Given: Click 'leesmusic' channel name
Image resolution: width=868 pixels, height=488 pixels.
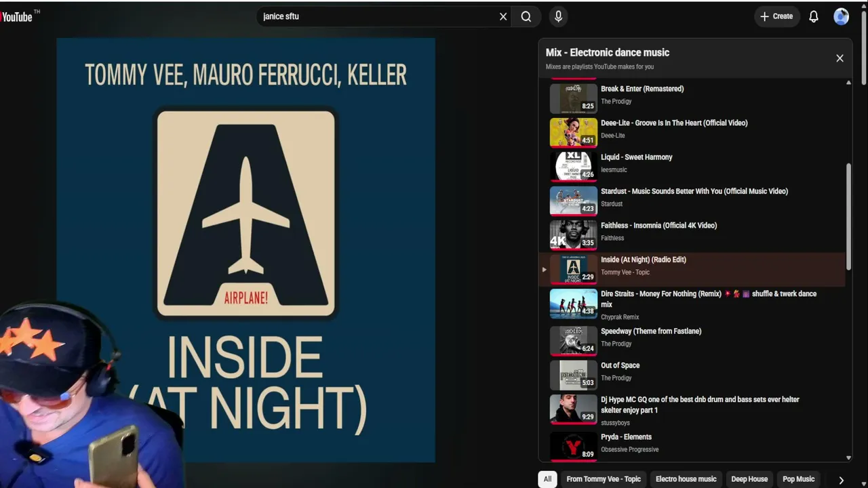Looking at the screenshot, I should click(614, 170).
